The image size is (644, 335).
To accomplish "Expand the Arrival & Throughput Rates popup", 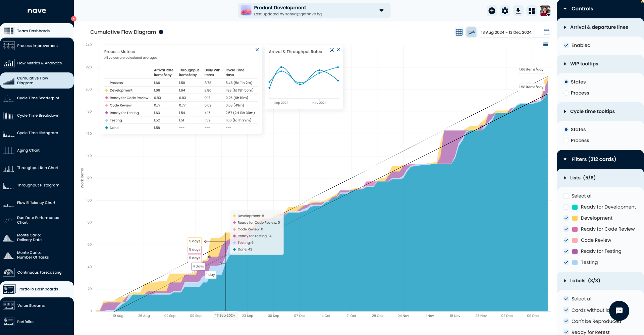I will 332,50.
